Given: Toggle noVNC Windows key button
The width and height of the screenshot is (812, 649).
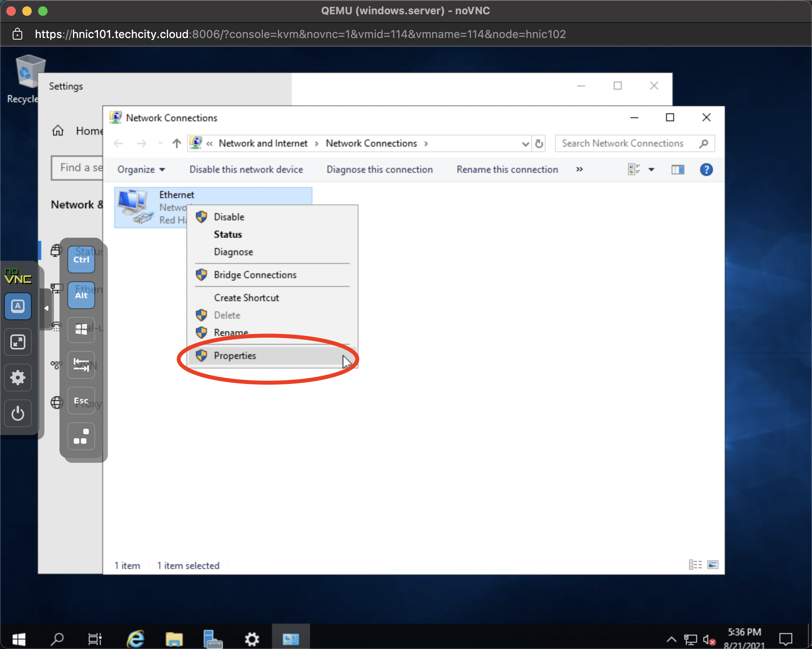Looking at the screenshot, I should click(81, 330).
